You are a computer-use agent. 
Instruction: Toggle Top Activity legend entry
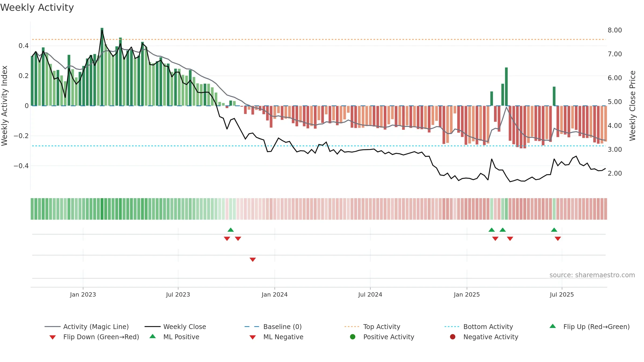(x=372, y=327)
